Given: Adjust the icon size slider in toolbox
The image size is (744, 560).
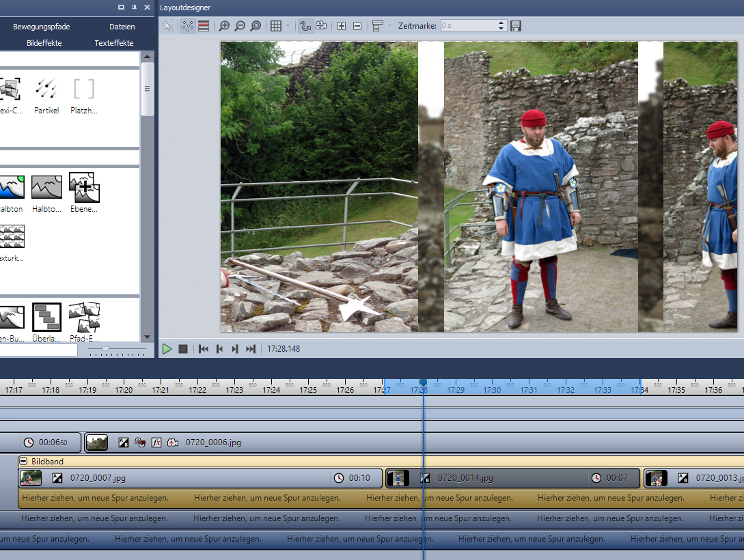Looking at the screenshot, I should coord(105,349).
